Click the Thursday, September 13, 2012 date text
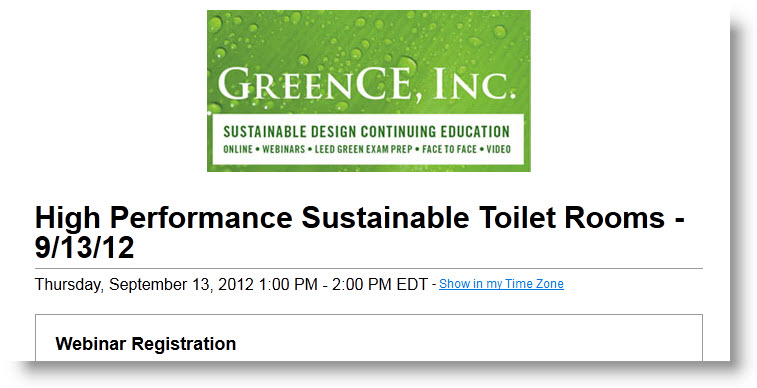The height and width of the screenshot is (388, 757). (144, 284)
